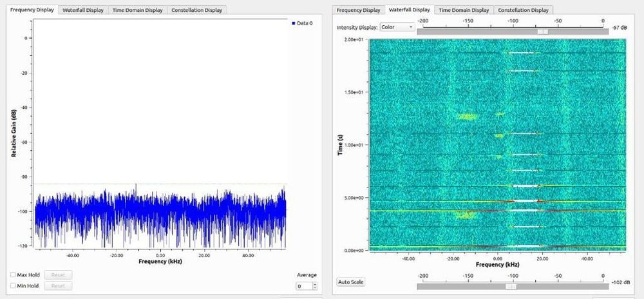The width and height of the screenshot is (644, 299).
Task: Select Constellation Display tab in left panel
Action: (x=196, y=10)
